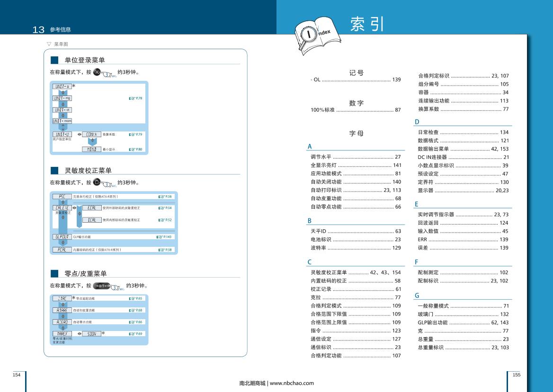Click index entry 调节水平 page 27

[x=356, y=157]
